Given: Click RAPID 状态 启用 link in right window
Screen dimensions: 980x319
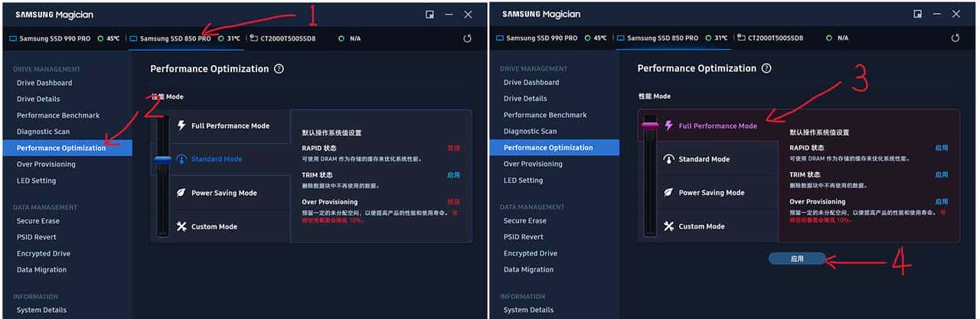Looking at the screenshot, I should click(942, 148).
